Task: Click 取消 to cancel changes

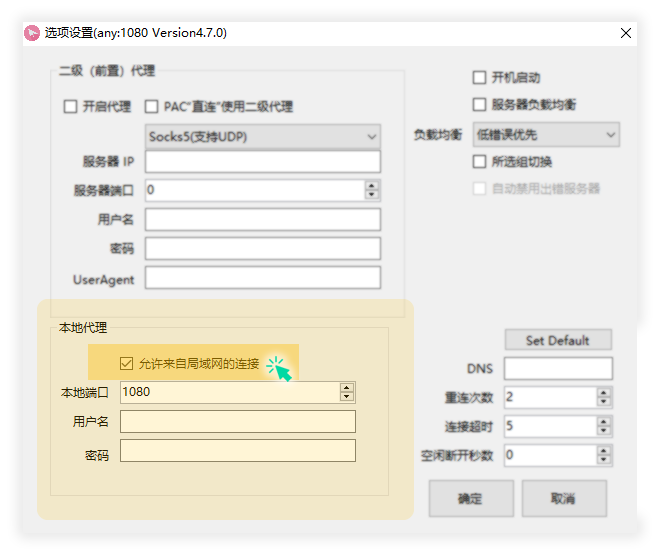Action: coord(563,499)
